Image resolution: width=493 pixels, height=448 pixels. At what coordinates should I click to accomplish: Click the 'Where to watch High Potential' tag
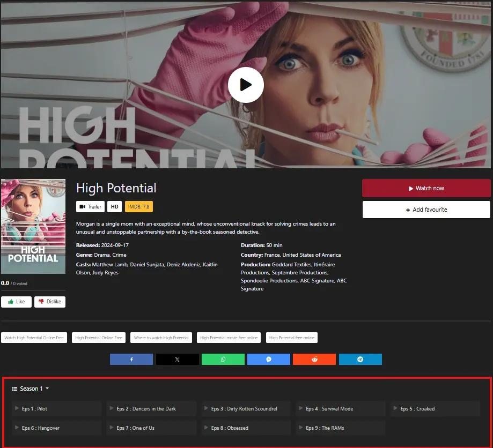[x=161, y=338]
